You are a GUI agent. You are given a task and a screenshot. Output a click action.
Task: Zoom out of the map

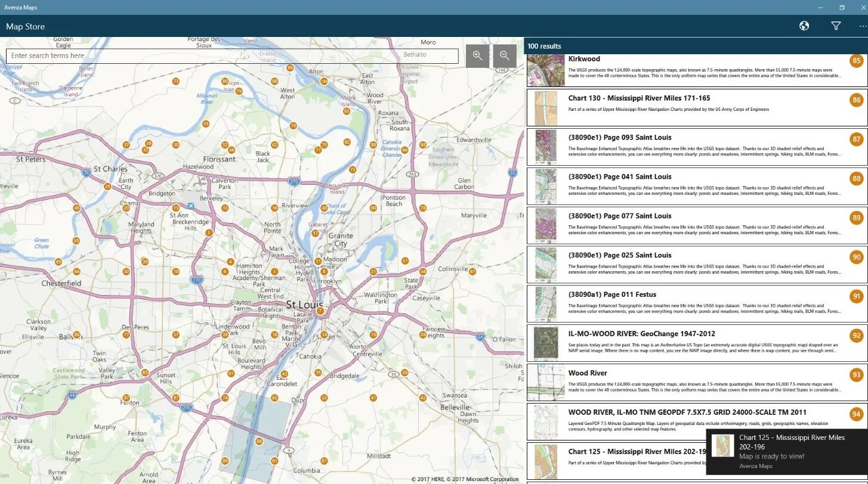click(x=505, y=55)
